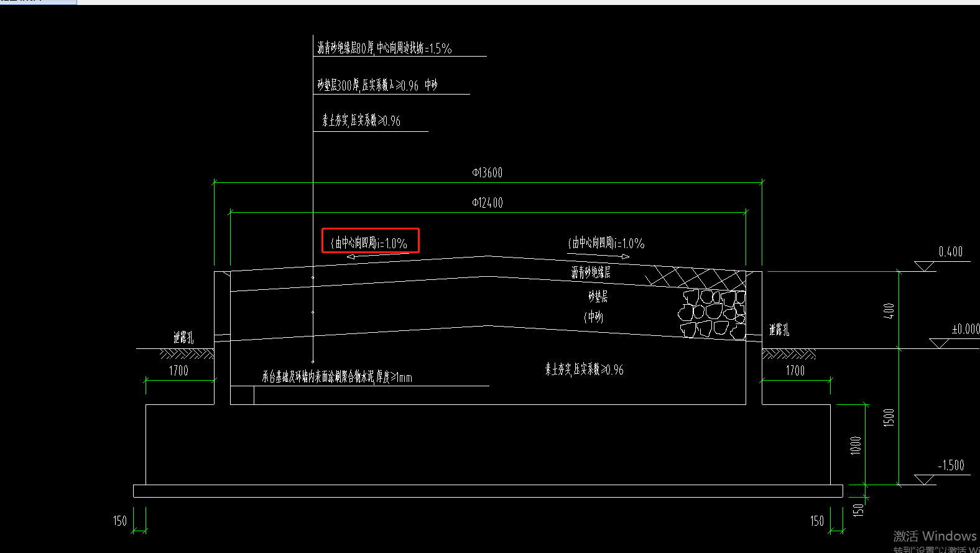Click the elevation triangle marker under 0.400
The image size is (980, 553).
click(x=925, y=266)
